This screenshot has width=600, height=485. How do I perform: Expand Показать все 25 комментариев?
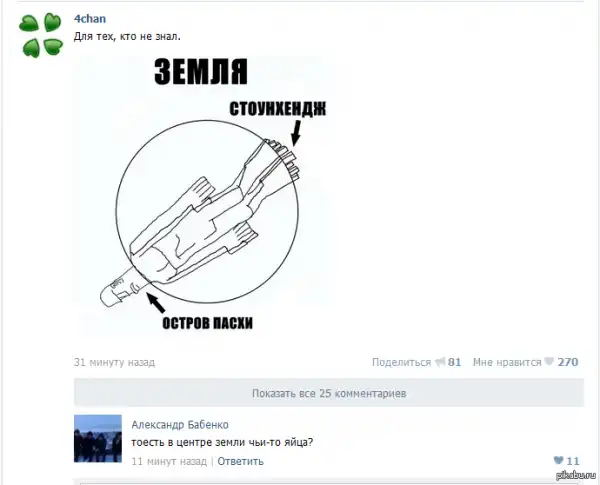click(329, 393)
